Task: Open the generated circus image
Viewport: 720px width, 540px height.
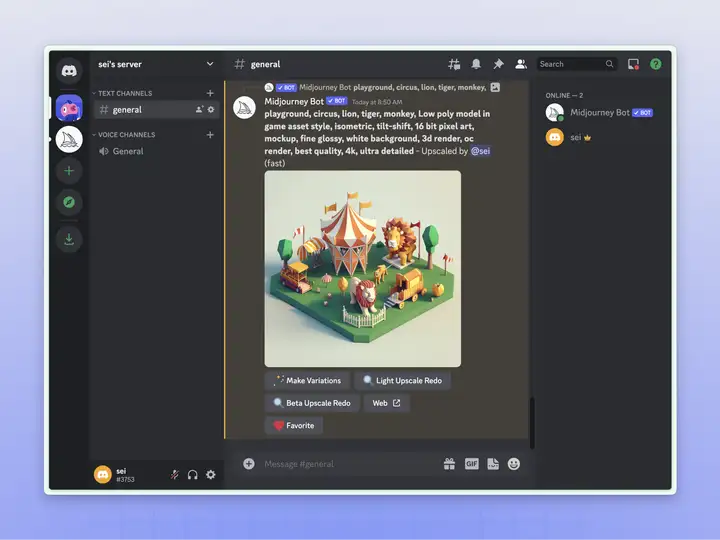Action: (363, 269)
